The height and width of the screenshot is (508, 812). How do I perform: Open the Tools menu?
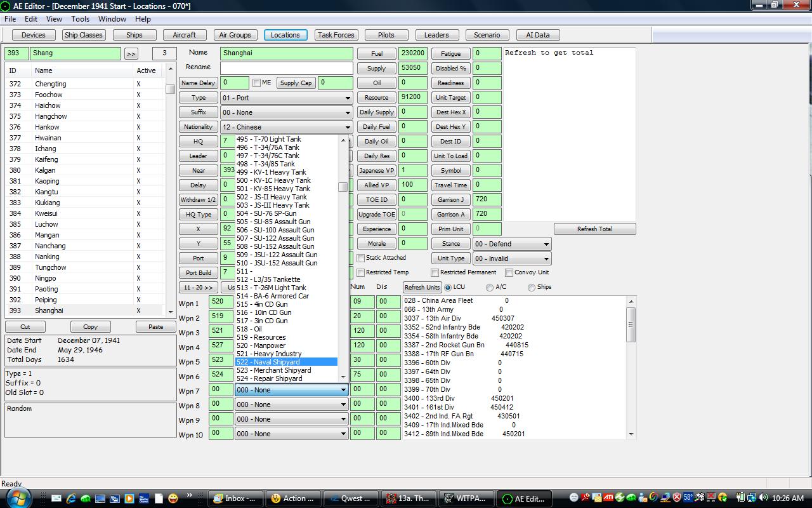pyautogui.click(x=80, y=19)
